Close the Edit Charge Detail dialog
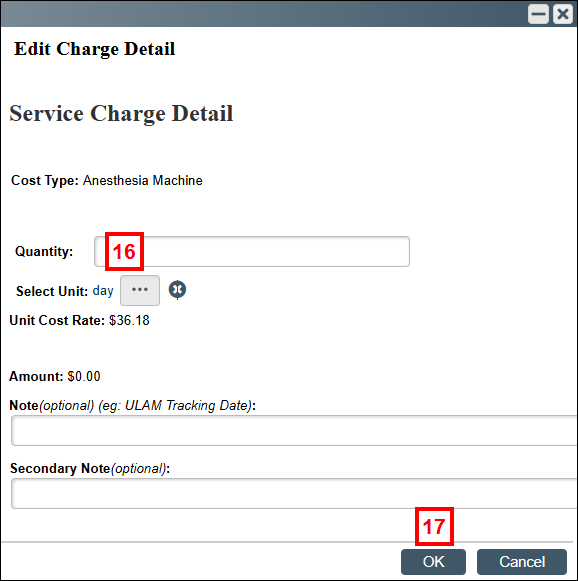578x581 pixels. (x=563, y=14)
